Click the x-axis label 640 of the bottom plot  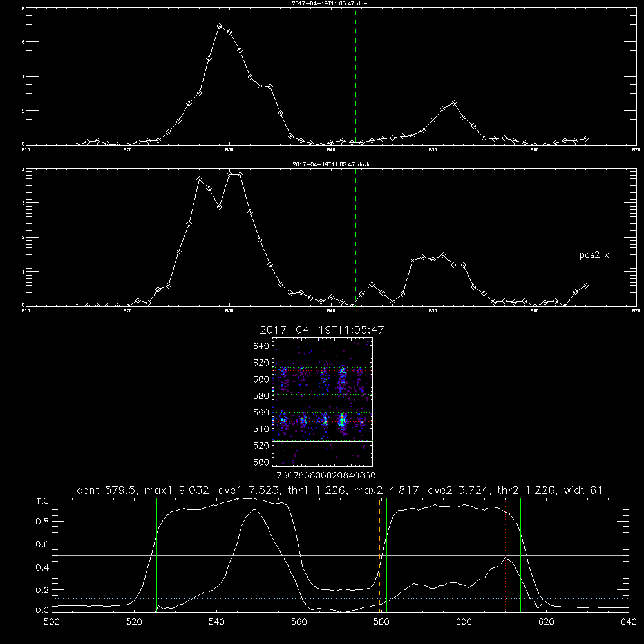(629, 622)
